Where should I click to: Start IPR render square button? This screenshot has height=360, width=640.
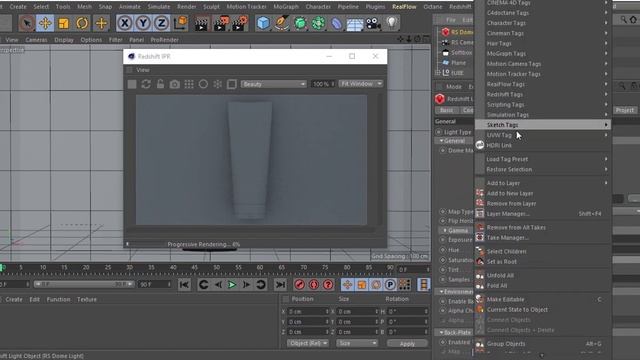(132, 84)
